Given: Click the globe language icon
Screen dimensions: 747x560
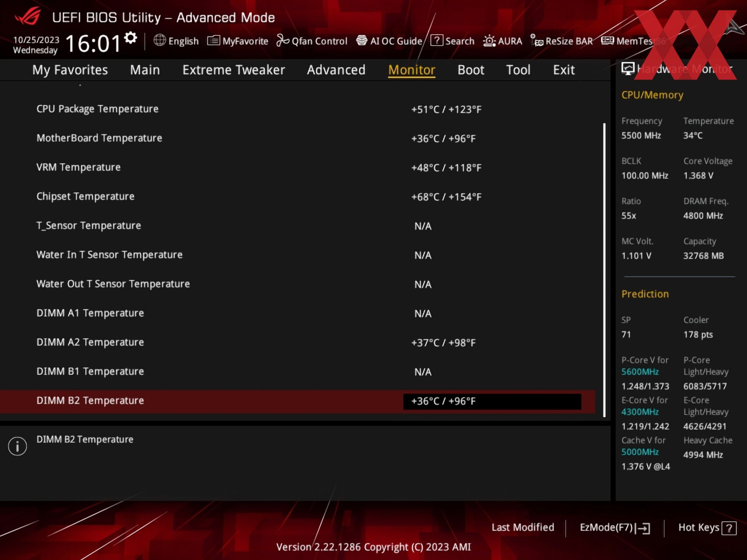Looking at the screenshot, I should [160, 40].
